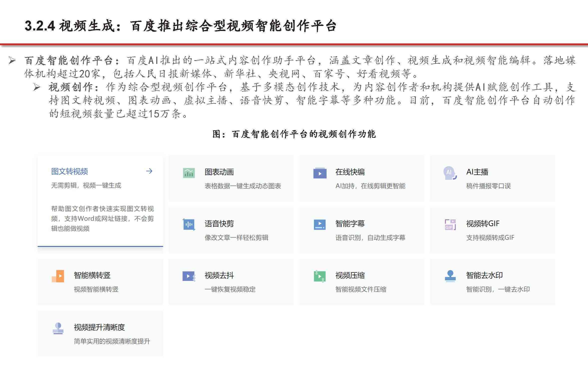
Task: Click the text 视频智能横转竖
Action: [x=96, y=289]
